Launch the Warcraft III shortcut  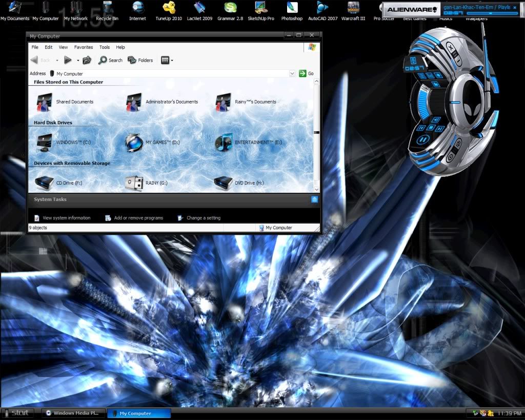tap(353, 11)
